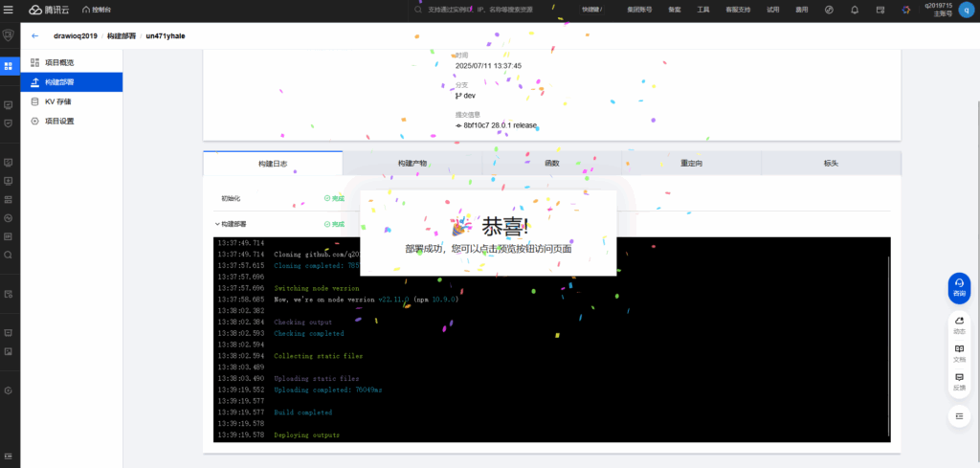Collapse the floating right-side toolbar

pos(959,416)
